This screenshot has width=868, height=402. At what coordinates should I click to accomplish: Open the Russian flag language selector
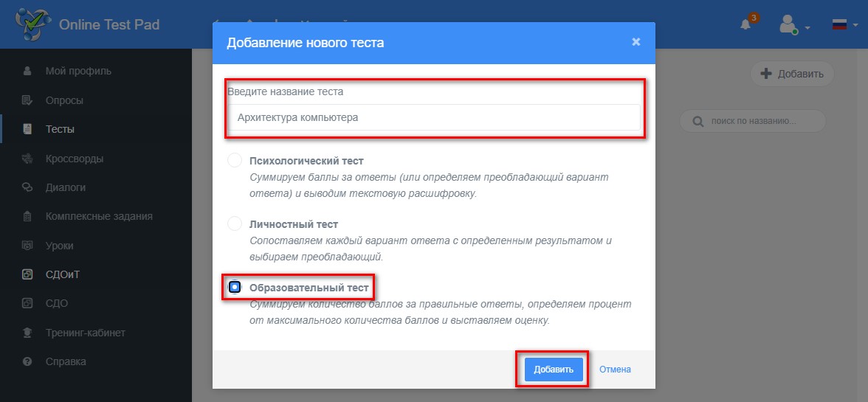point(845,25)
